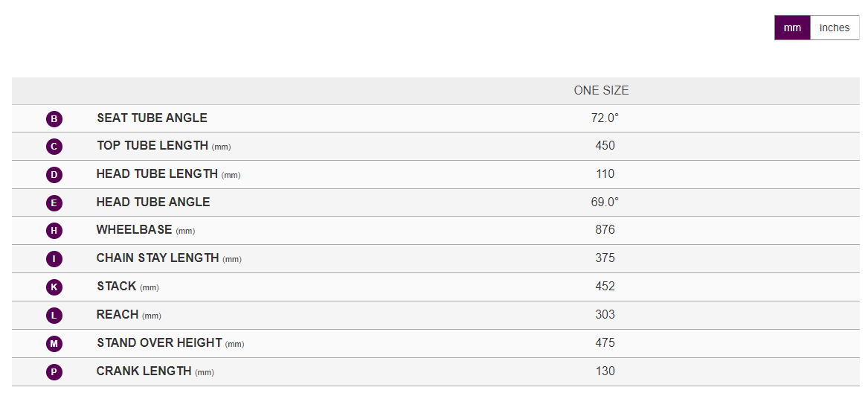Click the REACH row label
Image resolution: width=868 pixels, height=396 pixels.
coord(118,315)
